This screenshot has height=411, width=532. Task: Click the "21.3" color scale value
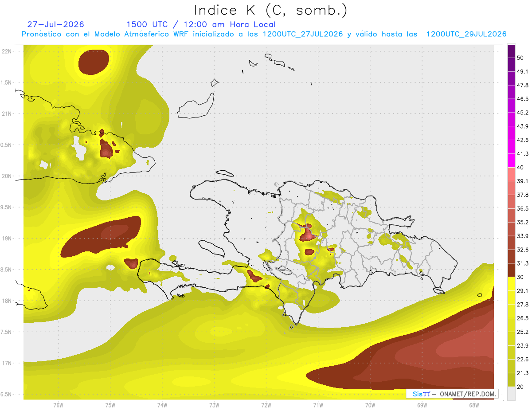click(523, 373)
